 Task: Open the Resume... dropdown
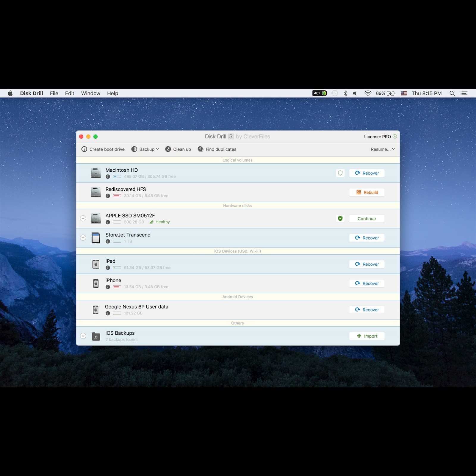(383, 149)
